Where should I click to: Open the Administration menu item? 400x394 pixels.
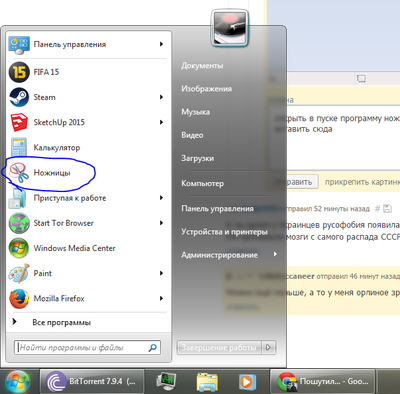tap(219, 255)
